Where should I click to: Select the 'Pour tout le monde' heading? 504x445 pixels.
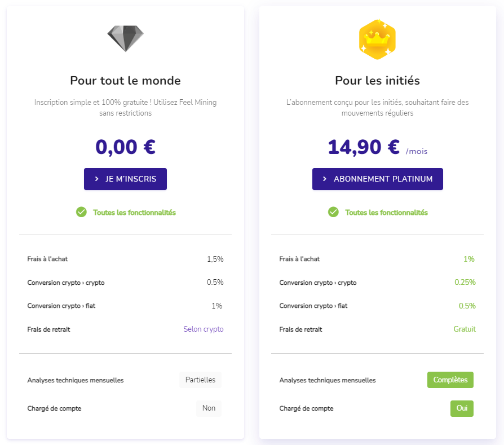coord(125,81)
